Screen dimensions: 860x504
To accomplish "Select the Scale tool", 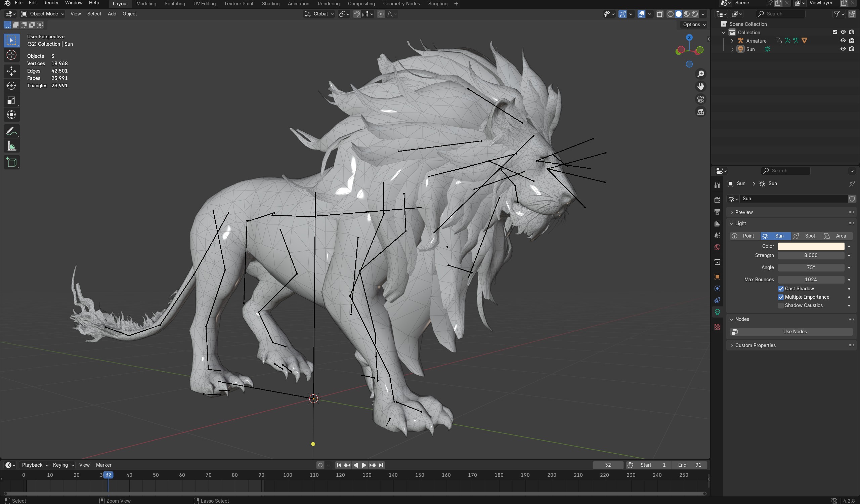I will 11,100.
